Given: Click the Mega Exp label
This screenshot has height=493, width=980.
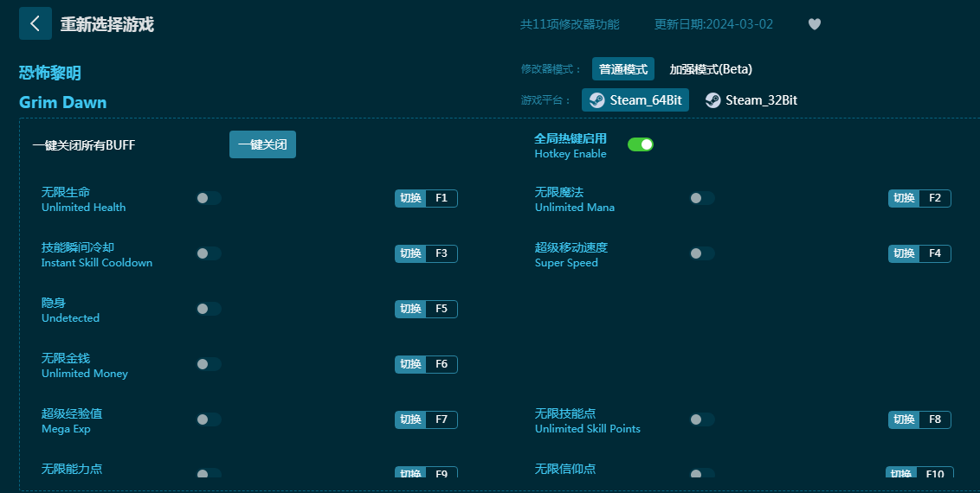Looking at the screenshot, I should pos(67,429).
